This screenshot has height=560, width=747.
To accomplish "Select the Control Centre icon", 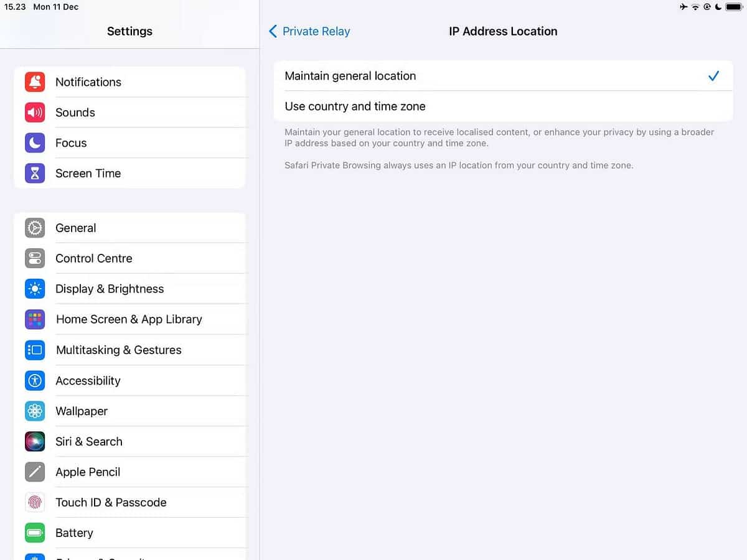I will pos(34,258).
